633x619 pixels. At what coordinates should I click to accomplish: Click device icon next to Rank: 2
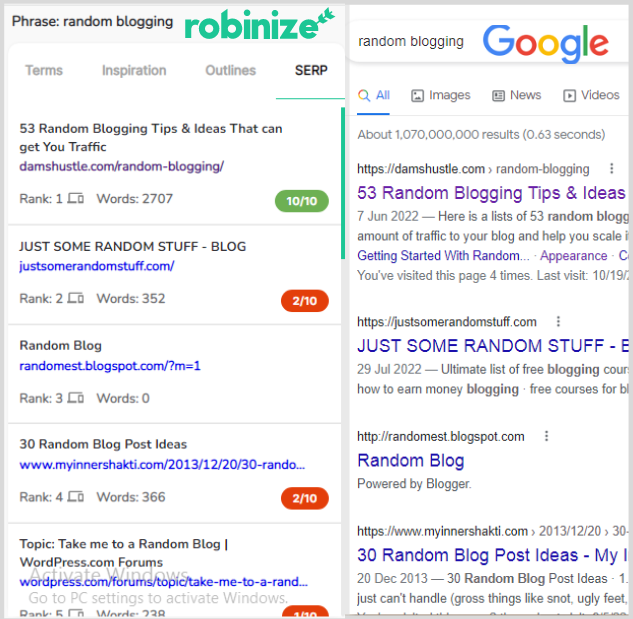[75, 298]
